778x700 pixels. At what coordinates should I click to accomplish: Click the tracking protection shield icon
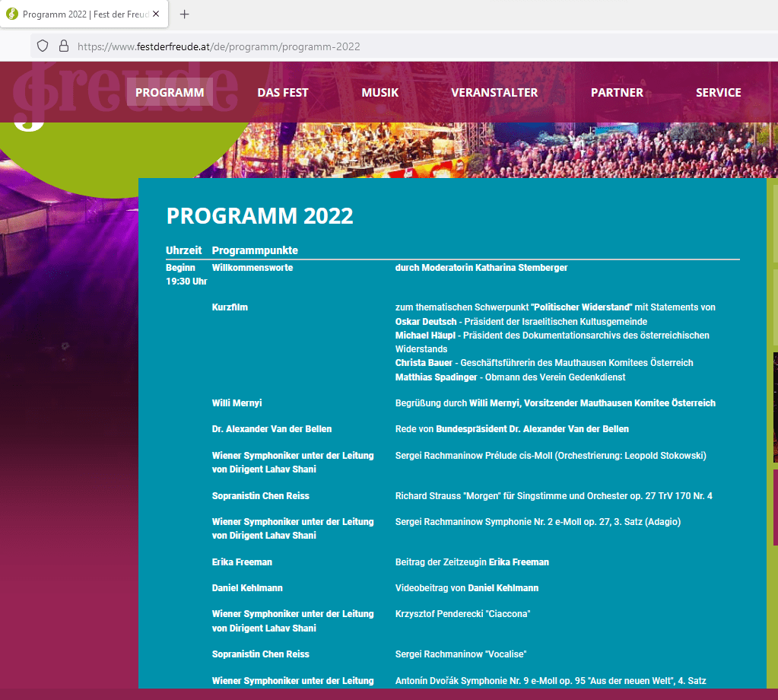(43, 46)
